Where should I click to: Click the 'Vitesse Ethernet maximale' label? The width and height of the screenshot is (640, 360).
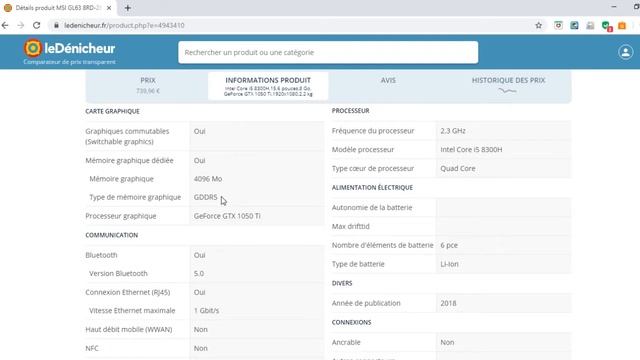[132, 311]
